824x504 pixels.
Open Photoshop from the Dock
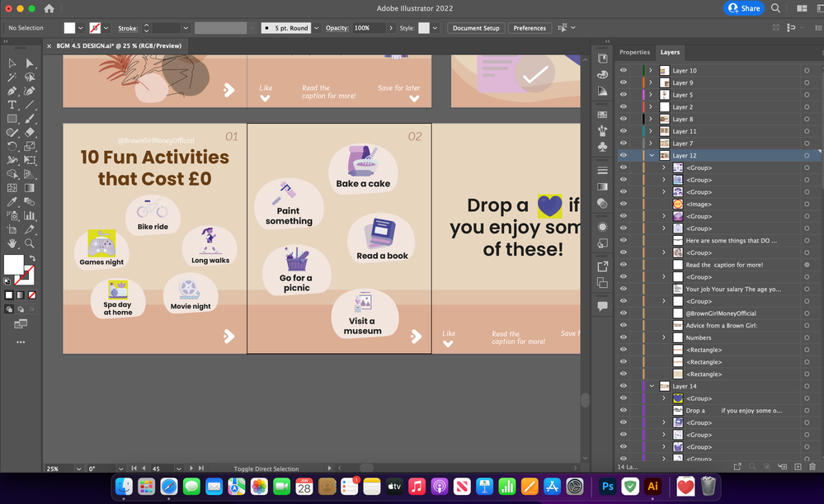608,487
